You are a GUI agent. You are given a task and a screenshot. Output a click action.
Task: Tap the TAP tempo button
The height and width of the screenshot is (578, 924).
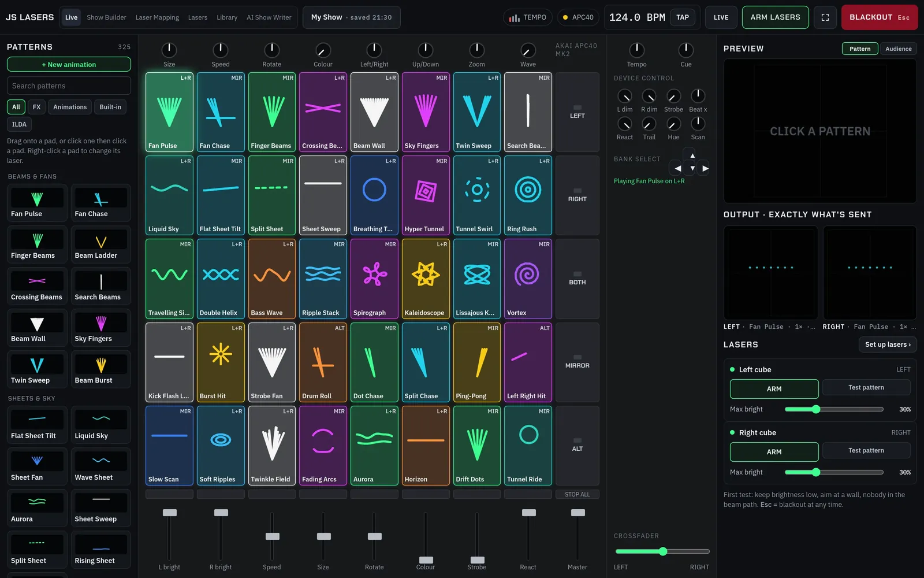(x=683, y=17)
